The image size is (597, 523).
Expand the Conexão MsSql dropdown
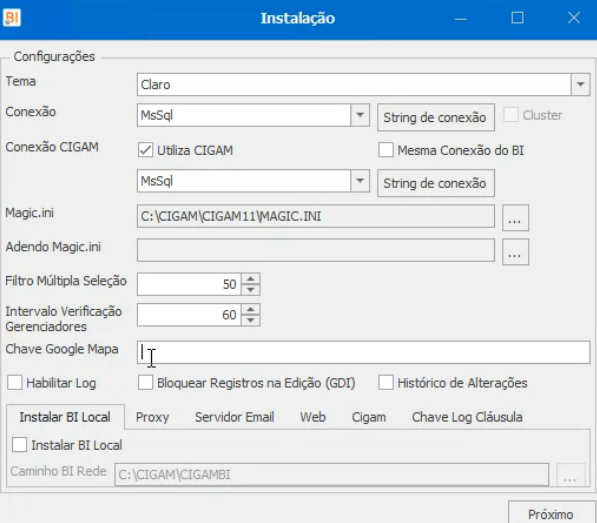(x=360, y=115)
